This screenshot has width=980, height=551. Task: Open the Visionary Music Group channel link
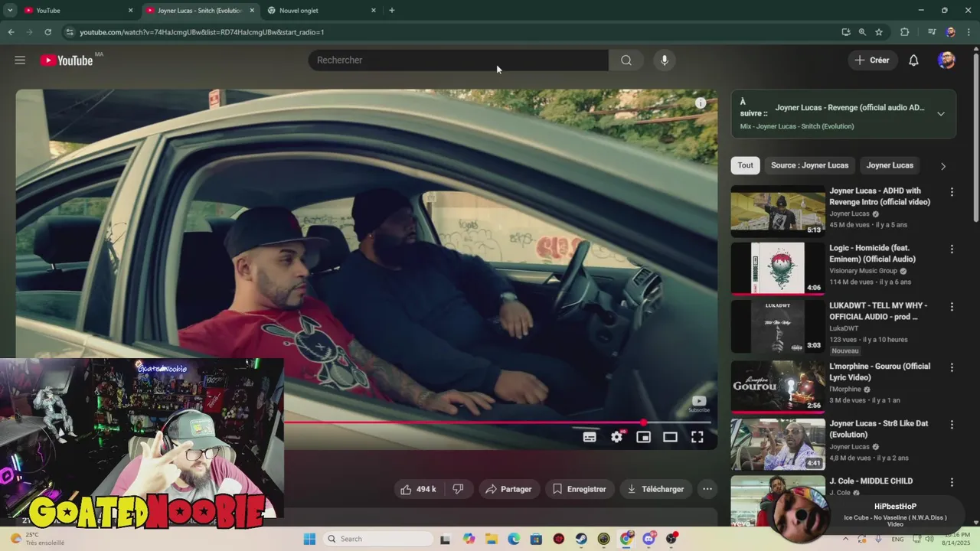pyautogui.click(x=863, y=271)
